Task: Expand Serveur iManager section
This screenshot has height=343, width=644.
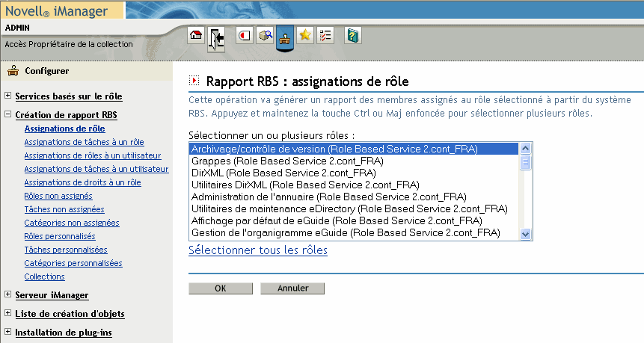Action: 7,294
